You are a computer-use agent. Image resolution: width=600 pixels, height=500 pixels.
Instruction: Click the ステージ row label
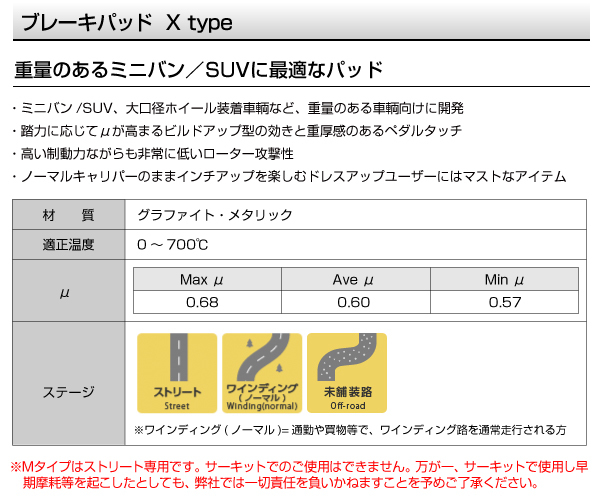coord(68,392)
